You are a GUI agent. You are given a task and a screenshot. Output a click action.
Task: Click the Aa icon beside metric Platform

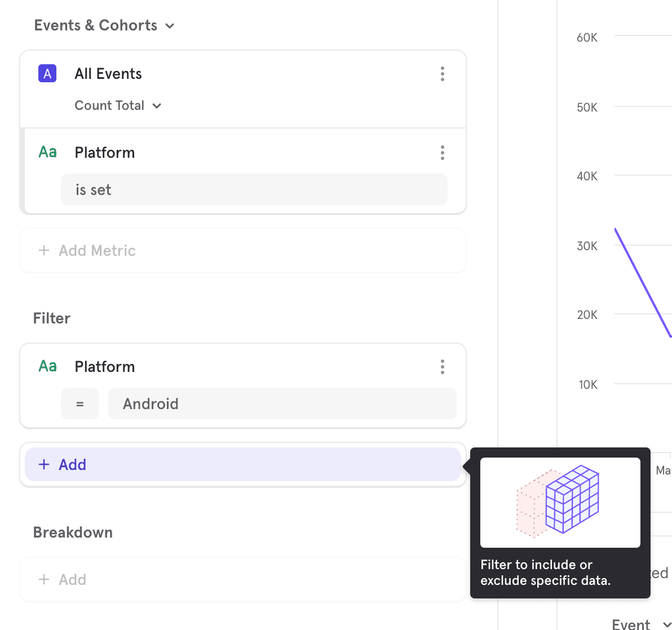click(47, 152)
